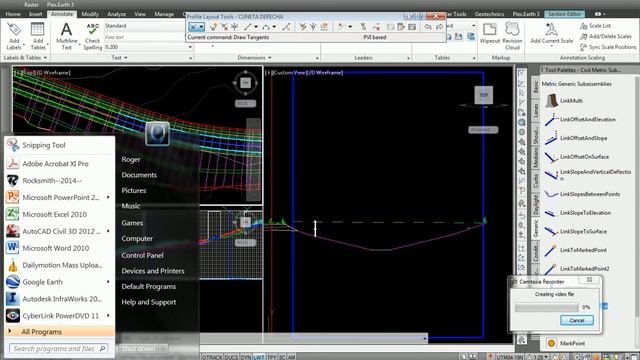Click the Undo arrow in Profile Layout Tools
The height and width of the screenshot is (360, 640).
click(x=427, y=27)
